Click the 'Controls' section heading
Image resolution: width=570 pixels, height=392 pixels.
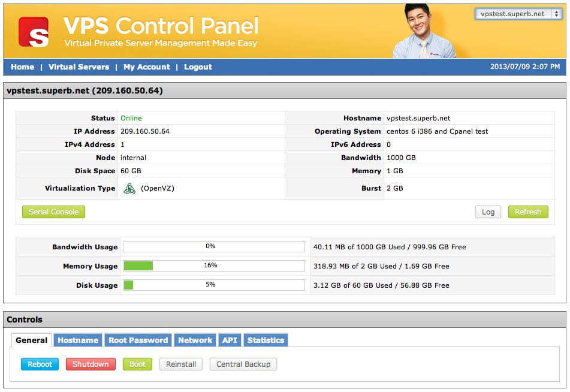[x=25, y=319]
